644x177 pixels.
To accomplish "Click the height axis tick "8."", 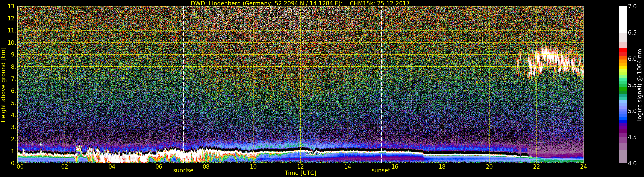I will click(x=14, y=67).
